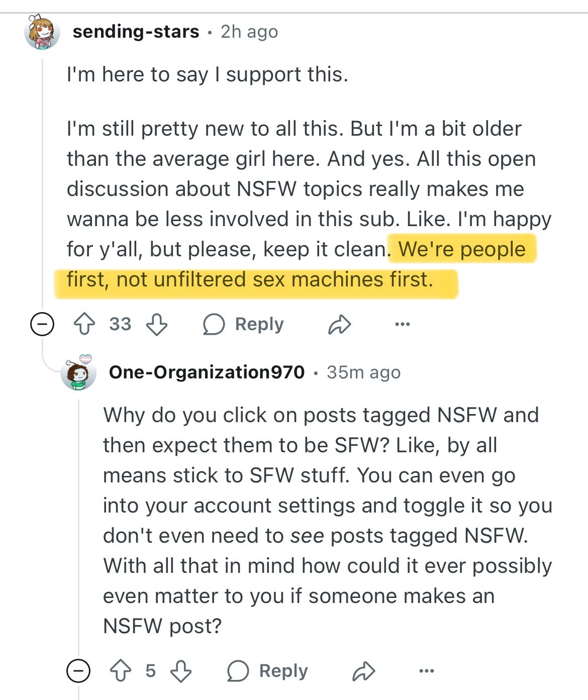Open more options on One-Organization970's reply
Screen dimensions: 588x700
pyautogui.click(x=426, y=671)
